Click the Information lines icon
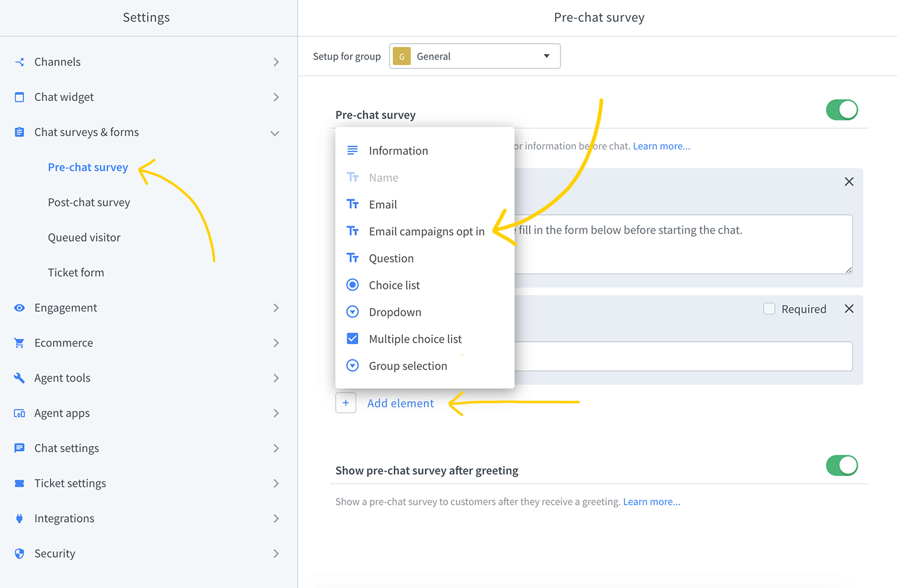Image resolution: width=897 pixels, height=588 pixels. point(353,150)
